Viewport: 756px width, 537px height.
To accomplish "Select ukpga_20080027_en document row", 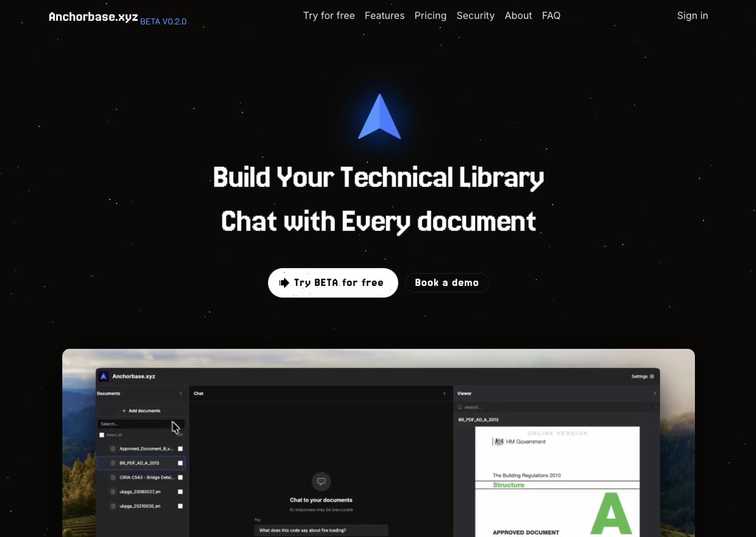I will 141,492.
